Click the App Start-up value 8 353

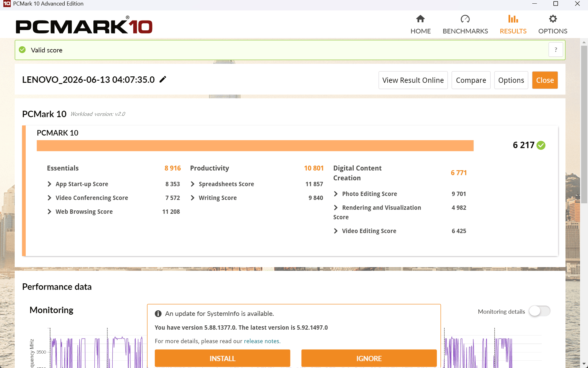click(x=172, y=184)
